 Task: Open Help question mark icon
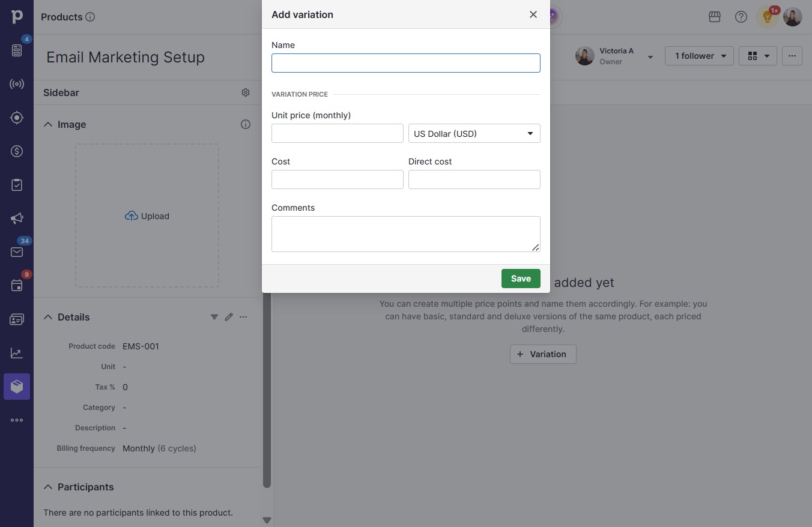tap(741, 17)
